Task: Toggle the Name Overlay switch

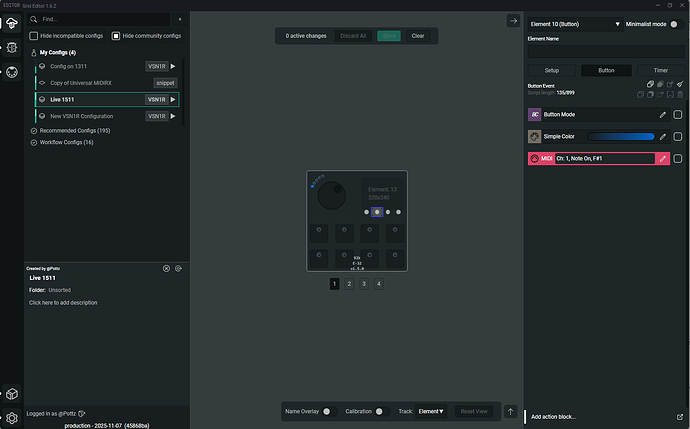Action: pos(326,411)
